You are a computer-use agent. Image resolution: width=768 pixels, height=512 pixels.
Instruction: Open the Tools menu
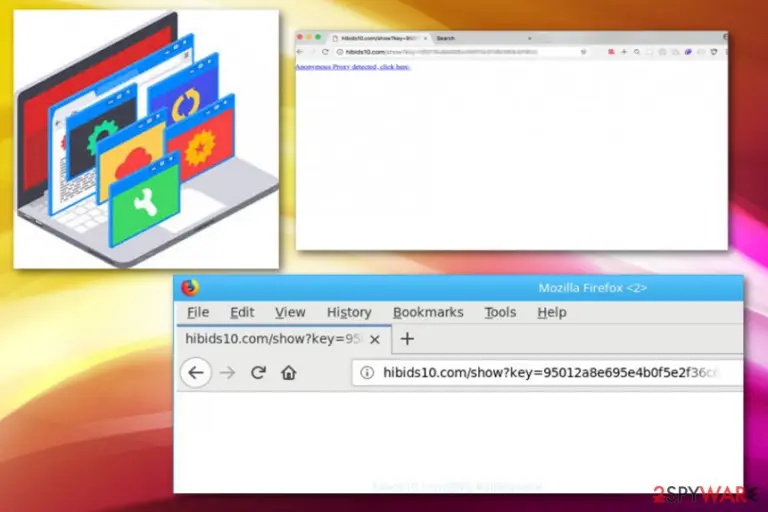click(500, 312)
